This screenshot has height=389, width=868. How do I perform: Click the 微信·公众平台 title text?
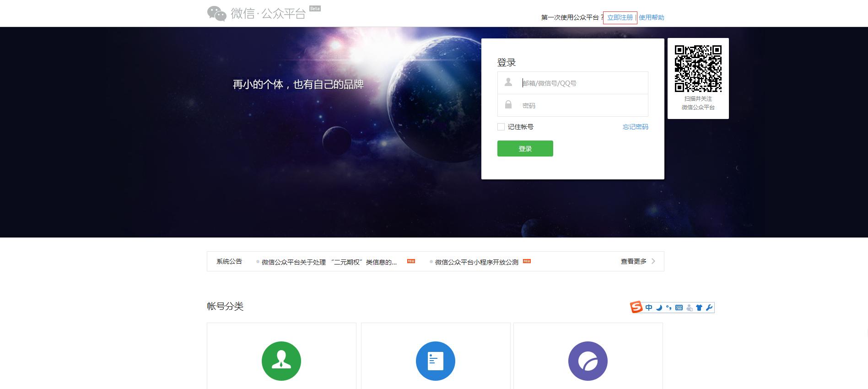[x=268, y=14]
